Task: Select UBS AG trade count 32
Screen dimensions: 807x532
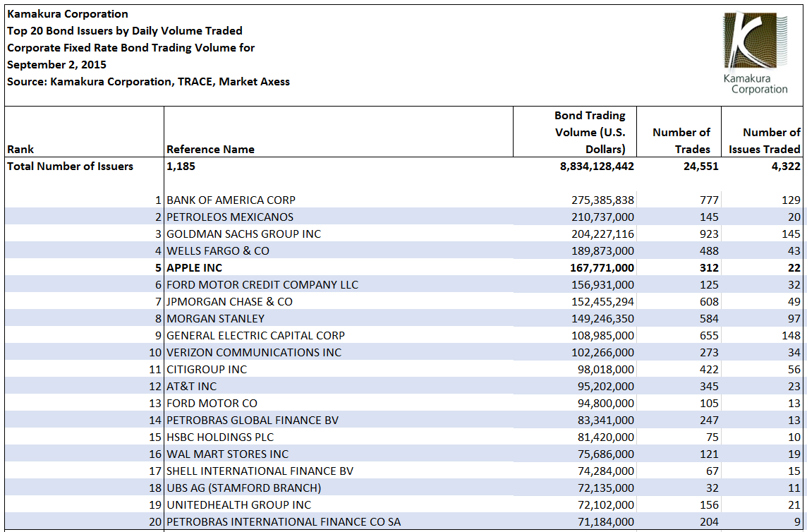Action: 712,488
